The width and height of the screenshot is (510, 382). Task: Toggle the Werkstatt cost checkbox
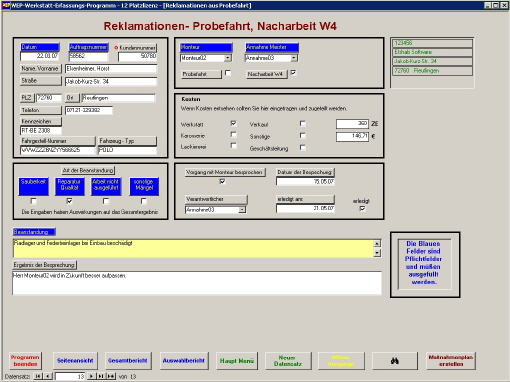tap(234, 124)
